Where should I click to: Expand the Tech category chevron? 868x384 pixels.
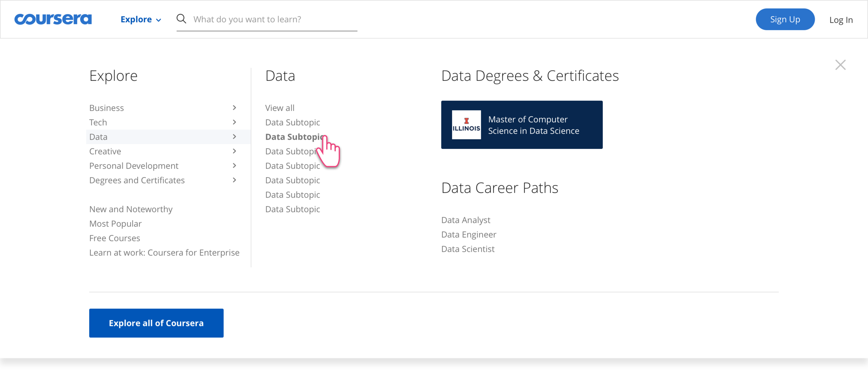tap(234, 122)
